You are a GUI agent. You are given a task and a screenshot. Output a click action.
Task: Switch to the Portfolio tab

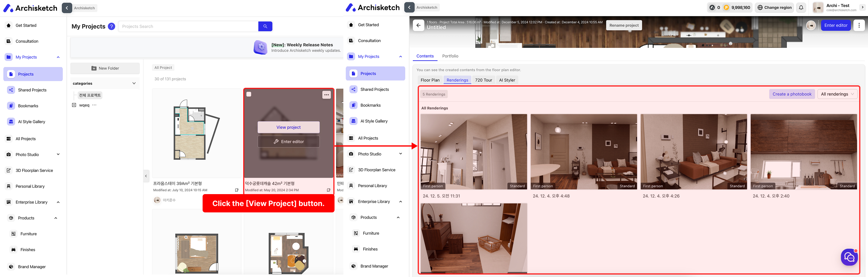pos(450,56)
